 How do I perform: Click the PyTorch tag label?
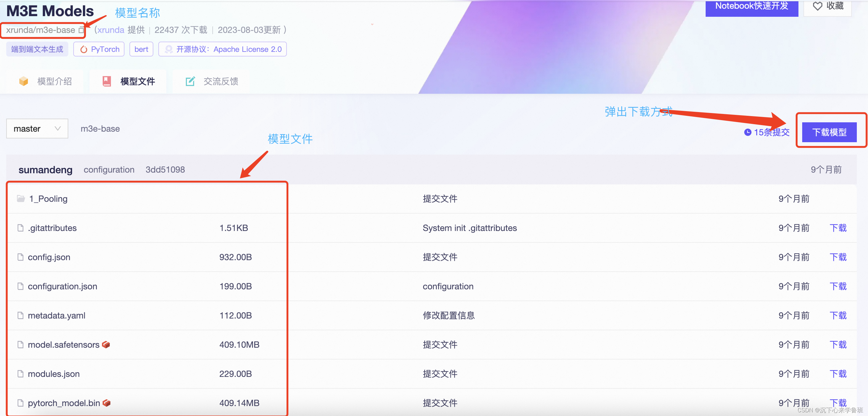click(105, 49)
